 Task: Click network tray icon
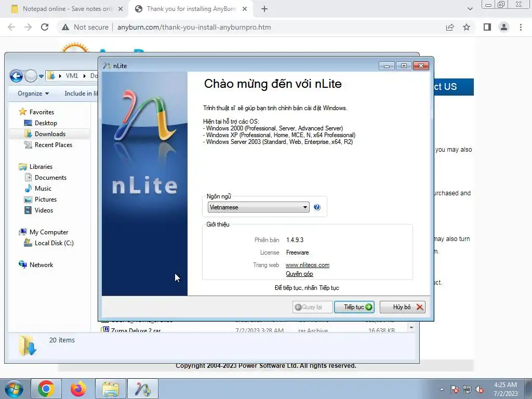[467, 389]
